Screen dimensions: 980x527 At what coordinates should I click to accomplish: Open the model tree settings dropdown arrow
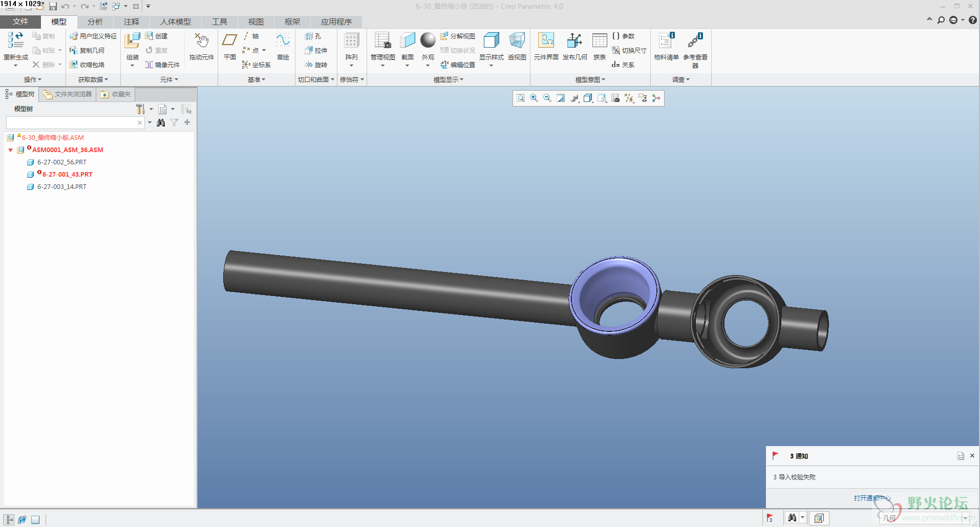[x=151, y=109]
